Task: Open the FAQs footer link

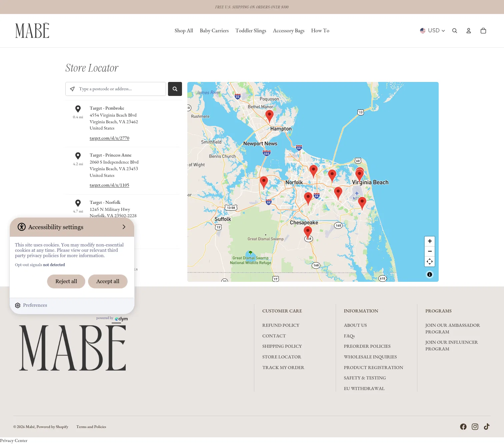Action: [x=349, y=336]
